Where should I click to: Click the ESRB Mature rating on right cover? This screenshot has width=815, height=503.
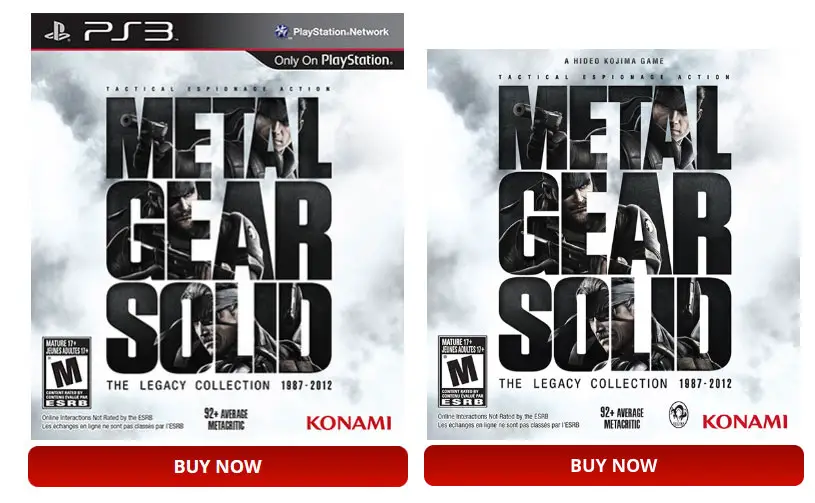pos(462,370)
